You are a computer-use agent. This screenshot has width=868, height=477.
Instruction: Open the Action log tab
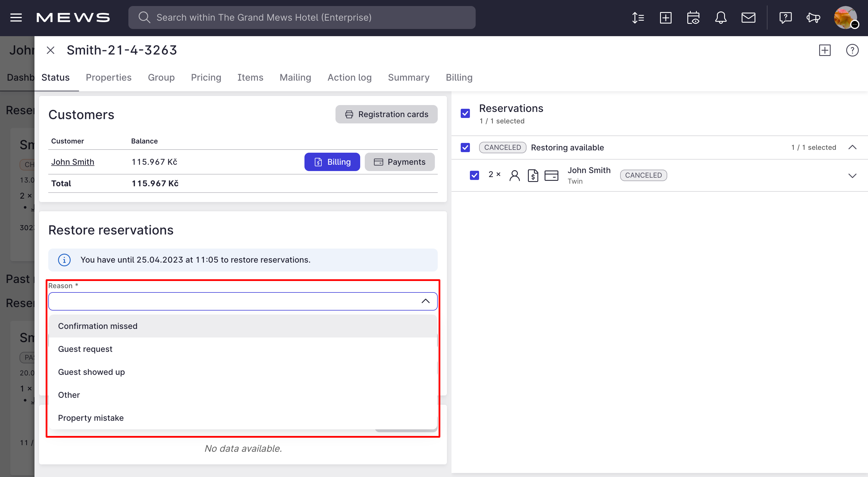[350, 77]
